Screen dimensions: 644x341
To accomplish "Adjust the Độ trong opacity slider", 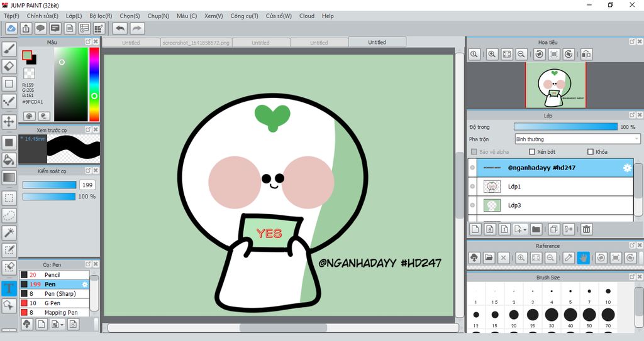I will pyautogui.click(x=565, y=127).
